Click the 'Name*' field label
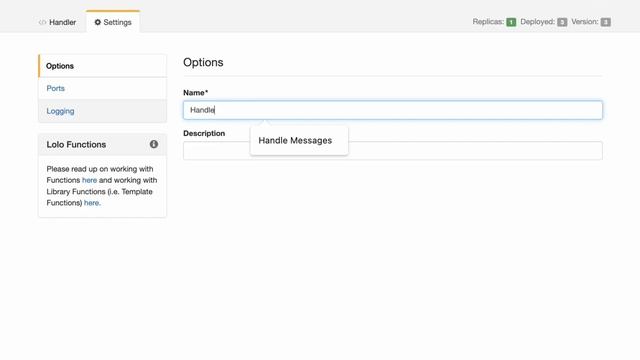640x360 pixels. tap(196, 93)
